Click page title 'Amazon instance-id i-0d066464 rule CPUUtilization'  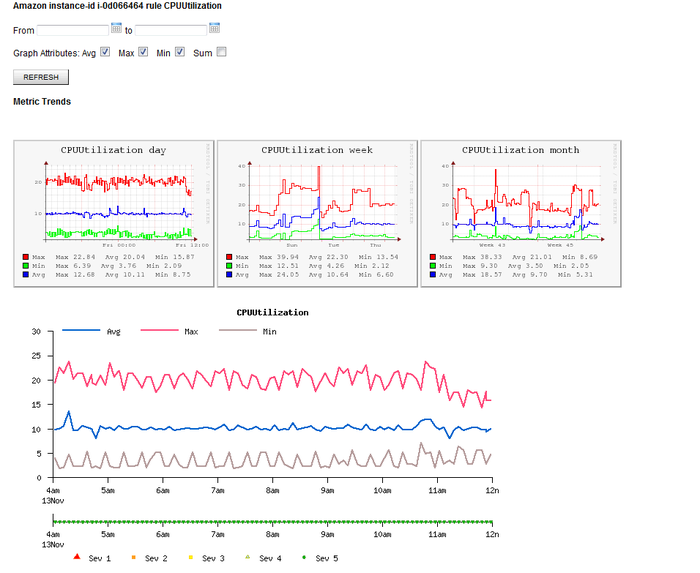click(x=117, y=6)
